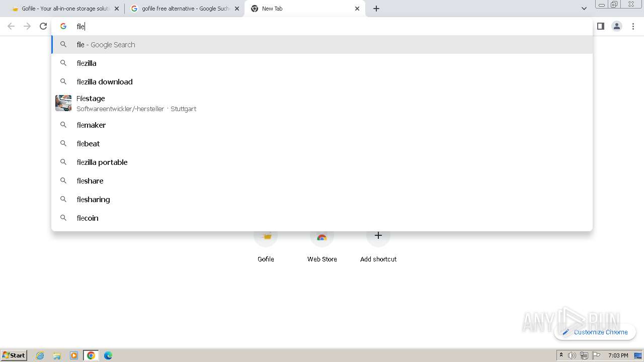Image resolution: width=644 pixels, height=362 pixels.
Task: Open the Windows Start menu
Action: pos(14,355)
